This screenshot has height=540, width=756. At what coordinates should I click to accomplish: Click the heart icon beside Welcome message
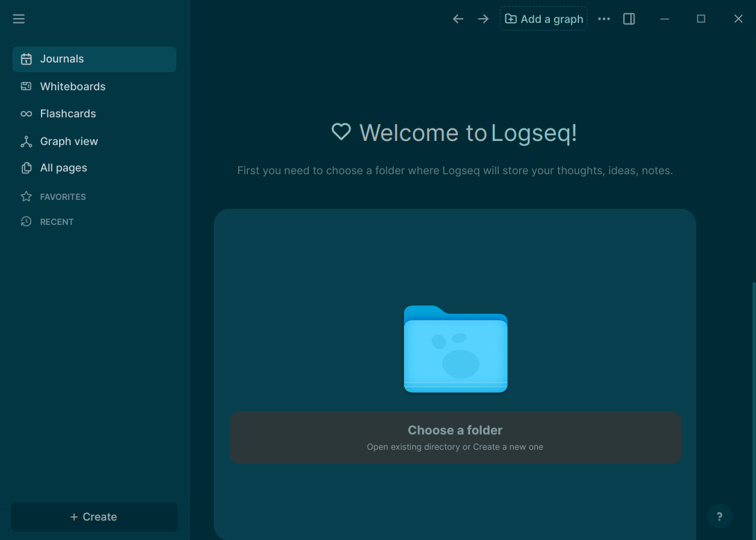341,131
